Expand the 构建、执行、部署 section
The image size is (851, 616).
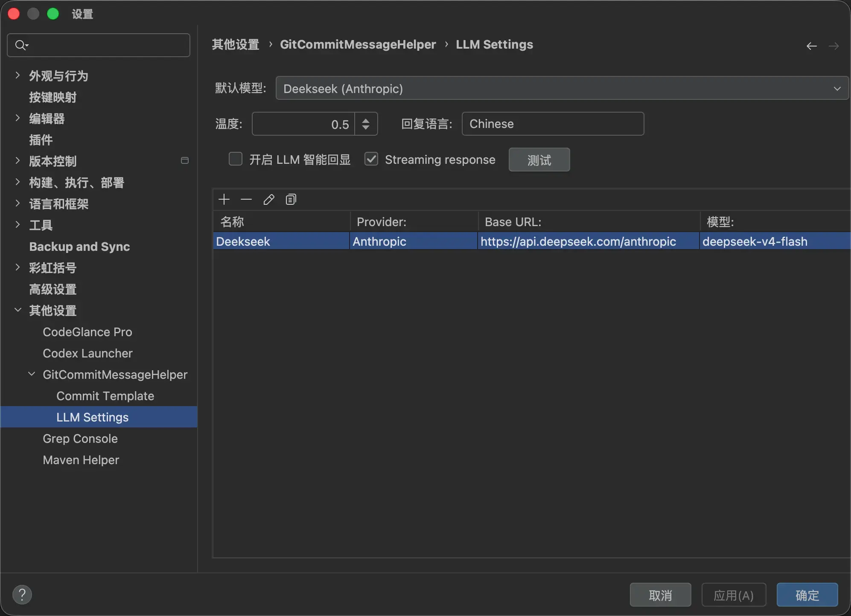[17, 182]
